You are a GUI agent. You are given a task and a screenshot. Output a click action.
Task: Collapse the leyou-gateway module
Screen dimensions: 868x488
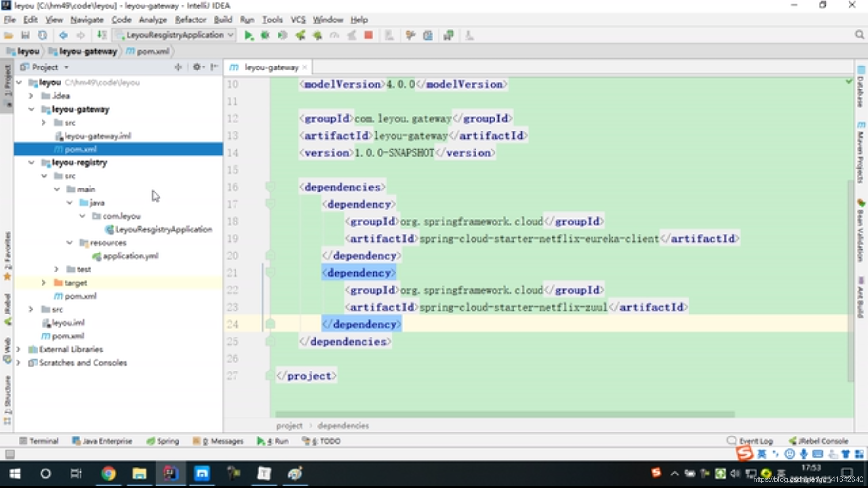click(31, 109)
